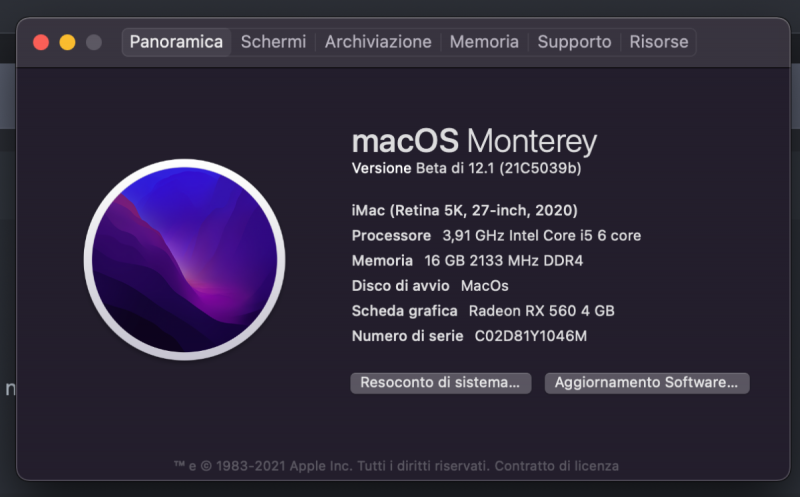Screen dimensions: 800x497
Task: Minimize the window with yellow button
Action: (x=67, y=42)
